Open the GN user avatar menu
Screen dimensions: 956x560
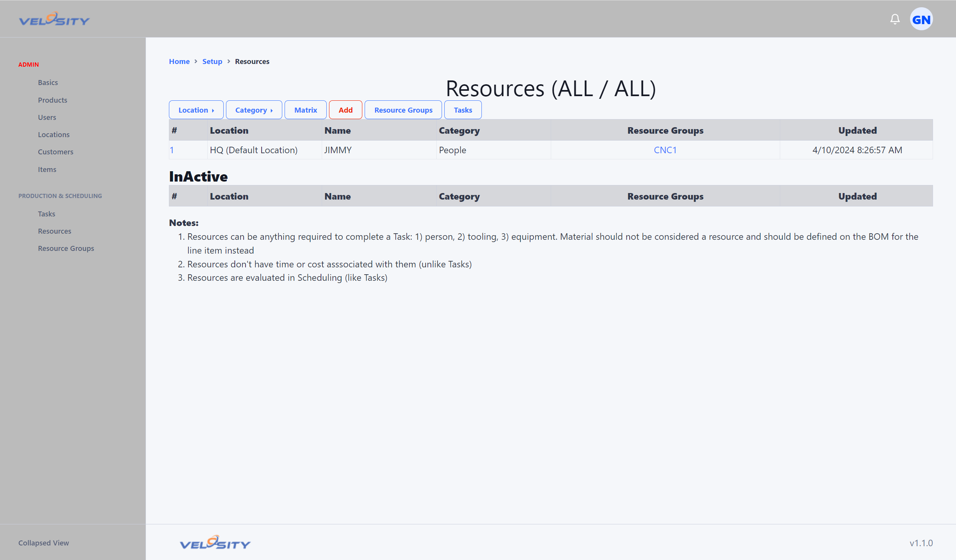pyautogui.click(x=921, y=19)
